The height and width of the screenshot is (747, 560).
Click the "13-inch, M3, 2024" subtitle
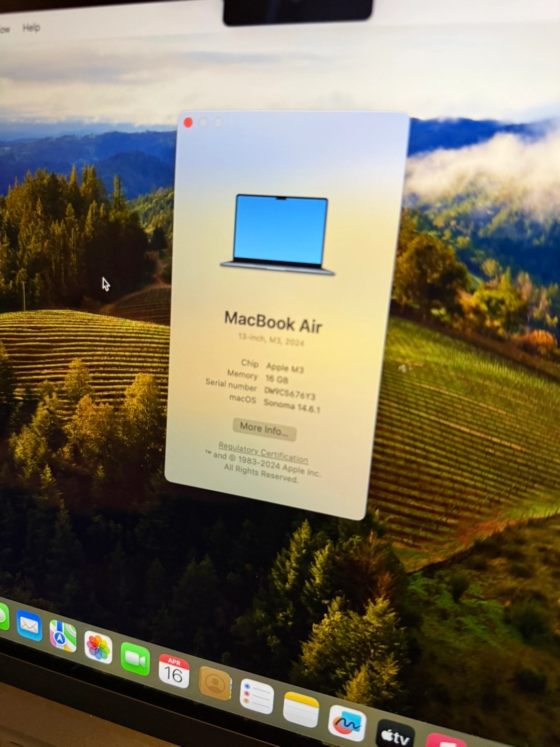click(x=271, y=339)
